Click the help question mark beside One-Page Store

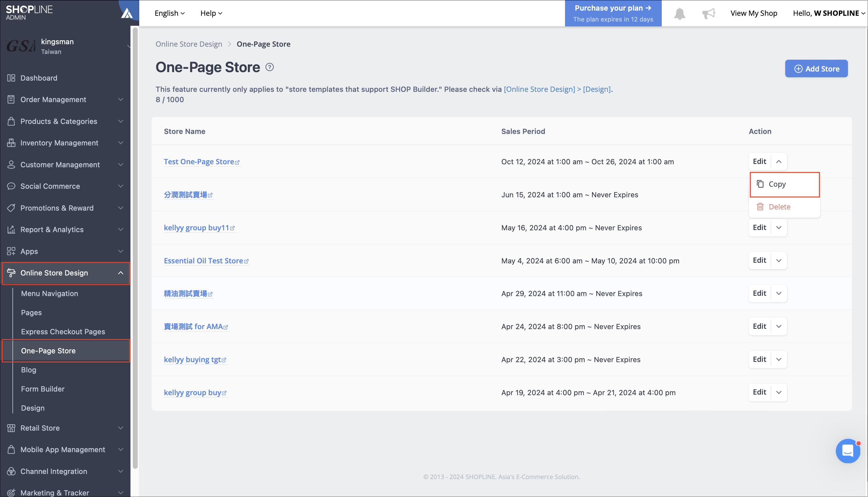pos(270,67)
